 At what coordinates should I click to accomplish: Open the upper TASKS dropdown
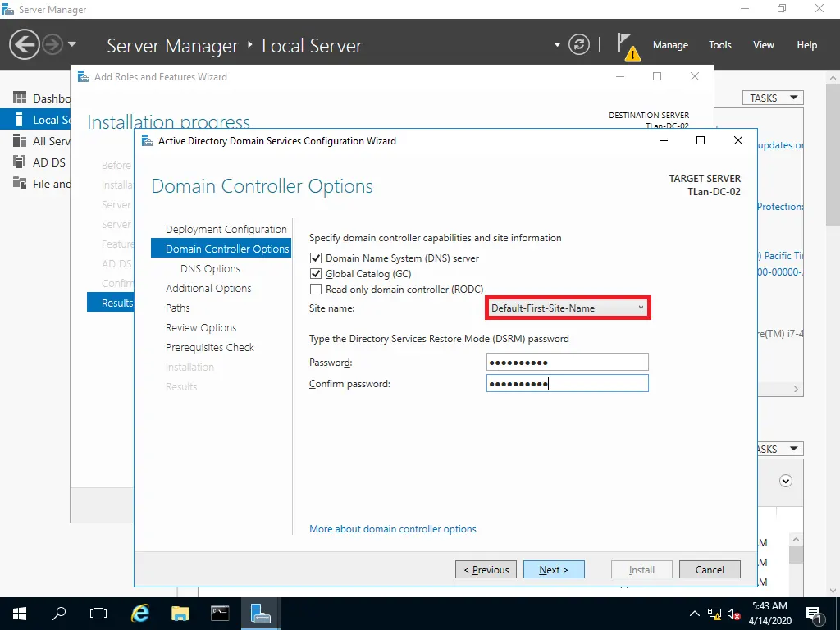(773, 98)
